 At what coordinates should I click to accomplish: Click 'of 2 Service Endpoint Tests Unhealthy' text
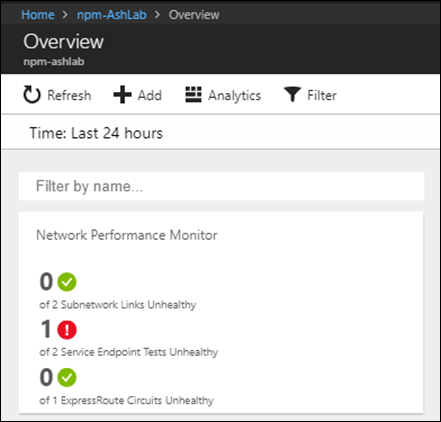129,352
